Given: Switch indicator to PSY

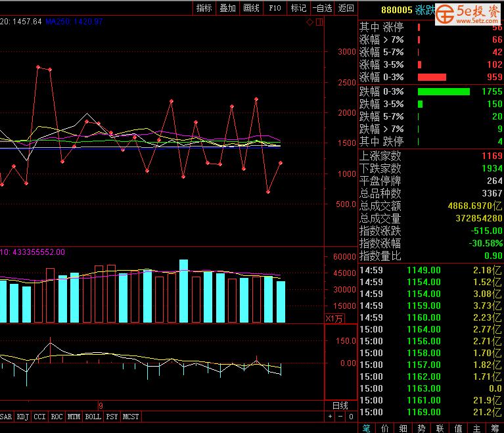Looking at the screenshot, I should pyautogui.click(x=112, y=417).
